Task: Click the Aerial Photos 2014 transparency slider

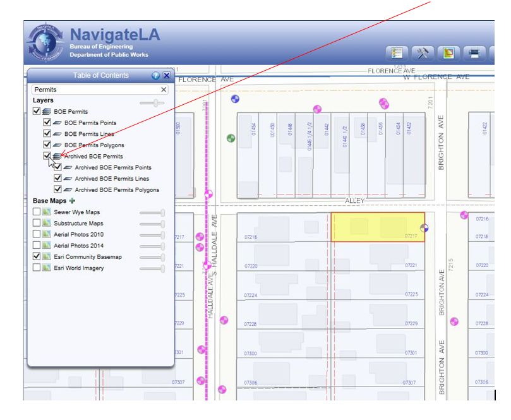Action: click(x=152, y=246)
